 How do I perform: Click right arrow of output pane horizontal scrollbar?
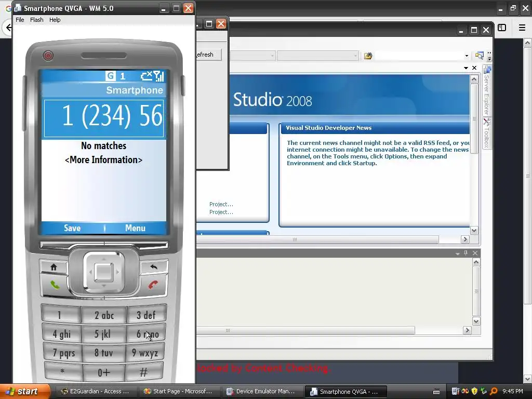pyautogui.click(x=467, y=330)
